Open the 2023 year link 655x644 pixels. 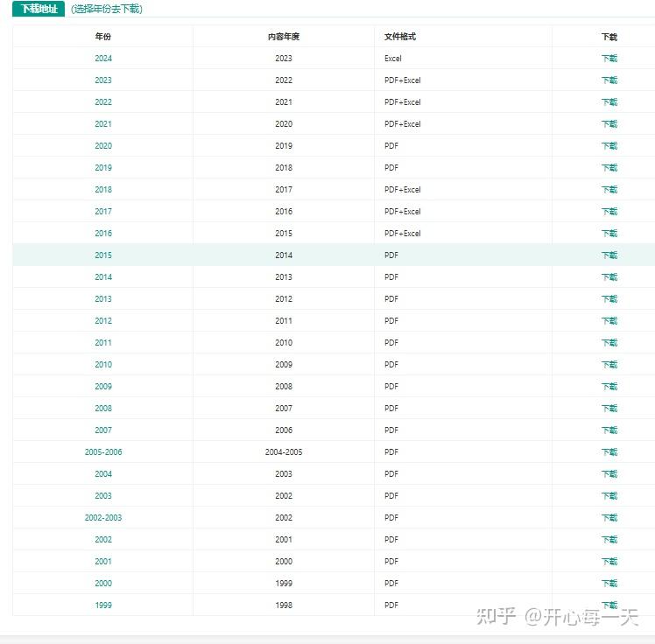tap(103, 80)
